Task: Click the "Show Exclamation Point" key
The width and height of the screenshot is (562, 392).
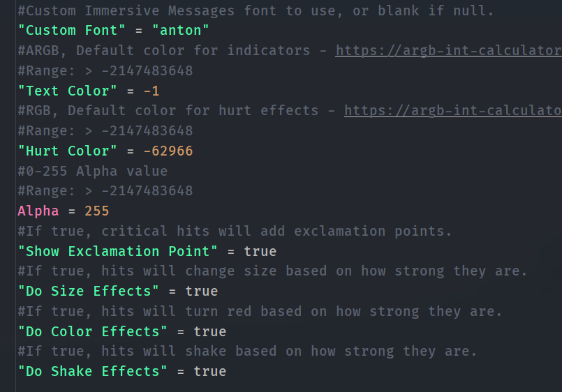Action: [x=118, y=251]
